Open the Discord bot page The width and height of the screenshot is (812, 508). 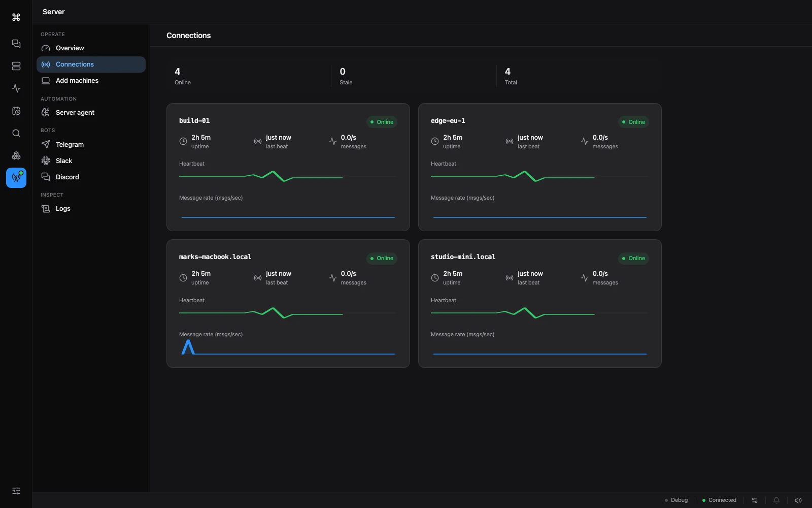click(x=91, y=177)
